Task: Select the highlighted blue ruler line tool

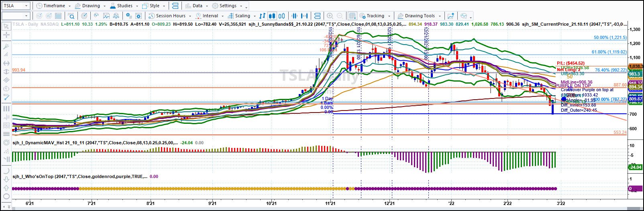Action: tap(6, 97)
